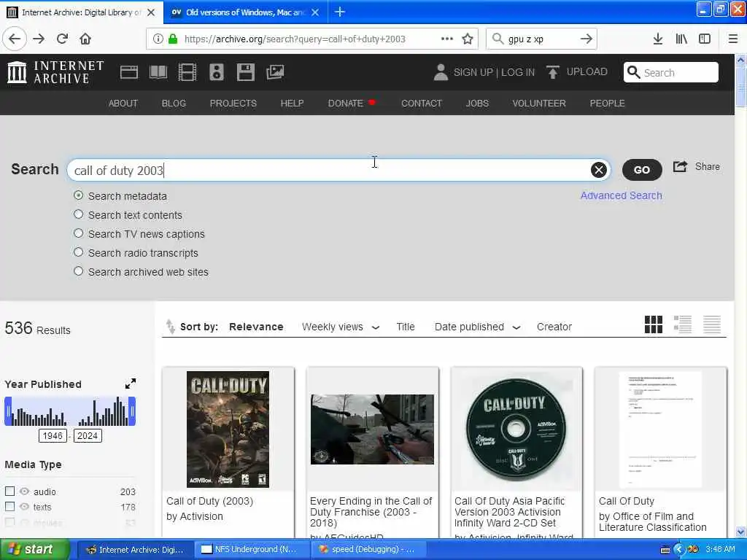
Task: Sort results by Title
Action: tap(406, 327)
